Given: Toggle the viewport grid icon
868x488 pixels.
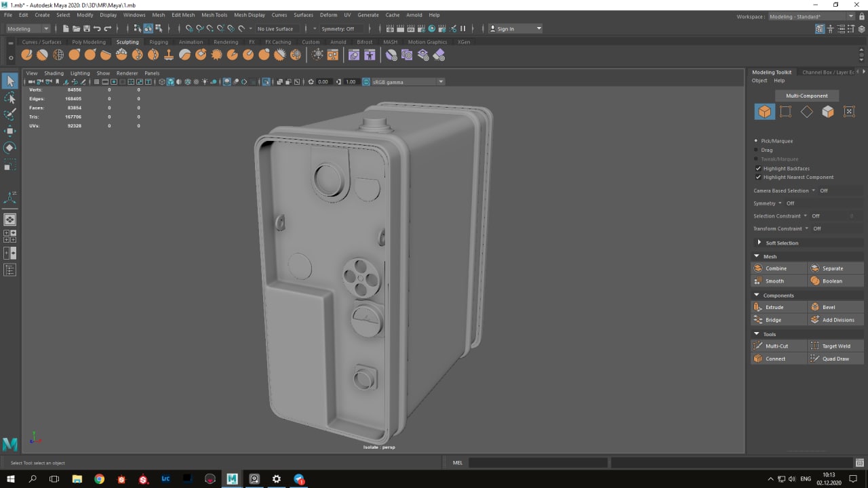Looking at the screenshot, I should pyautogui.click(x=97, y=82).
